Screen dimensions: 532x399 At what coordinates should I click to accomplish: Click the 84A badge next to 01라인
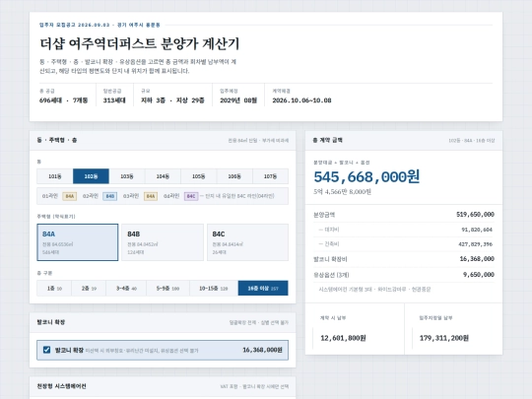click(70, 196)
